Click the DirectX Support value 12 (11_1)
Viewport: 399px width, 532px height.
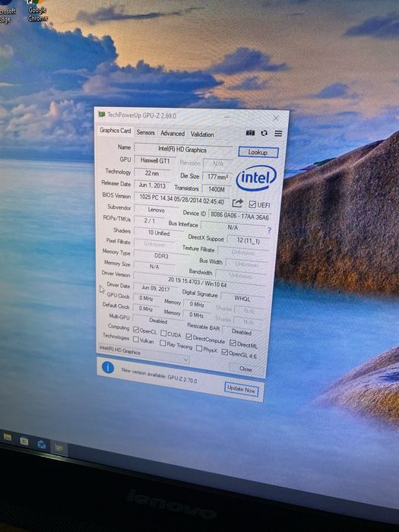coord(249,240)
